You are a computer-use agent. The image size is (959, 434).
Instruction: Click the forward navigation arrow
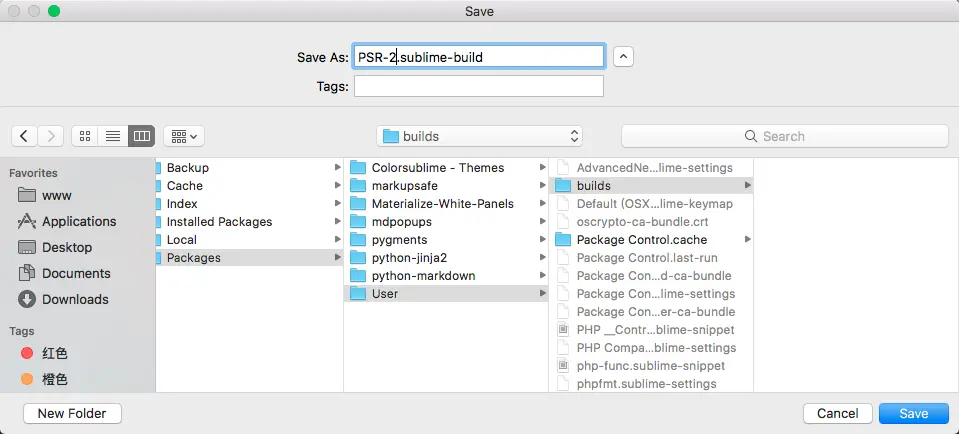tap(51, 136)
